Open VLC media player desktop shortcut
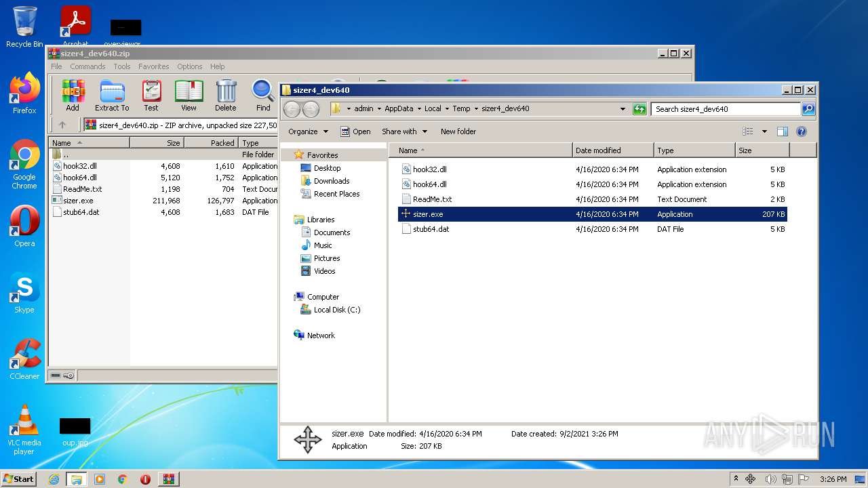This screenshot has height=488, width=868. [24, 430]
